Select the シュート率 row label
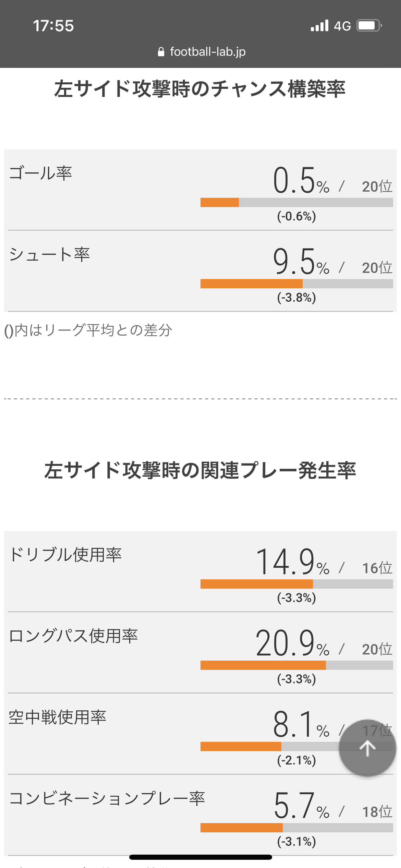 pyautogui.click(x=49, y=254)
